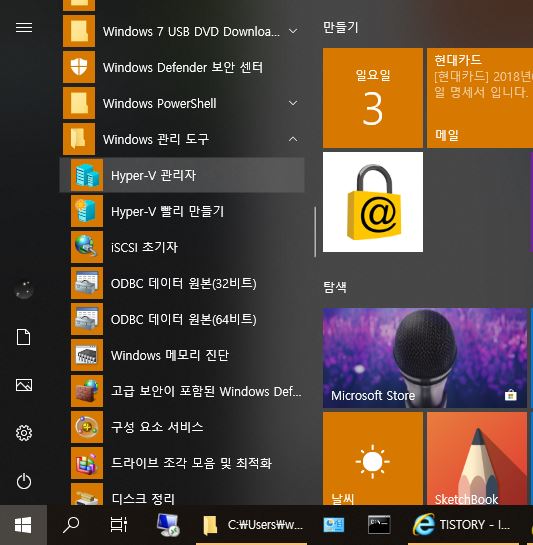
Task: Open 구성 요소 서비스 icon
Action: coord(87,427)
